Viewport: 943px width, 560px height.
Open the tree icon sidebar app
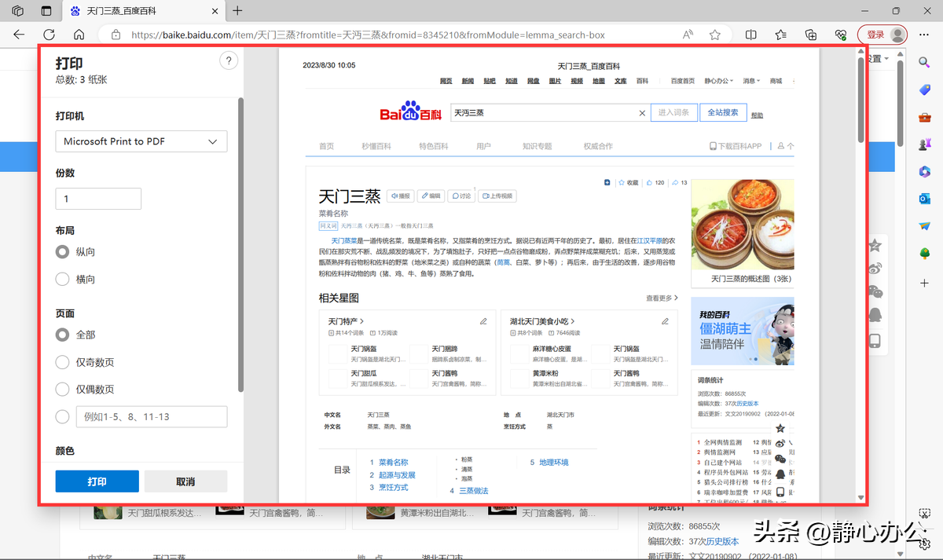click(924, 253)
